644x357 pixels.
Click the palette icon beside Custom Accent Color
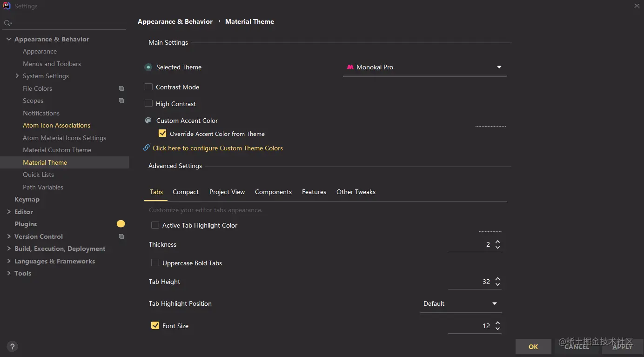tap(148, 121)
